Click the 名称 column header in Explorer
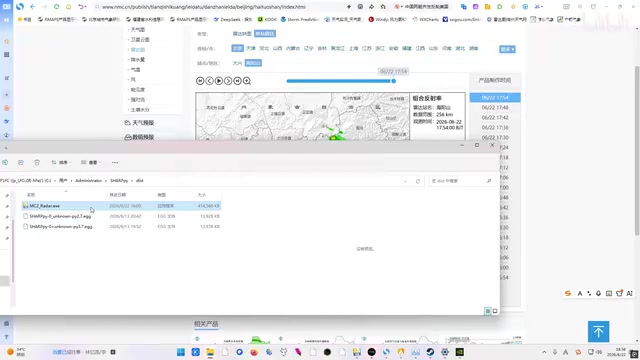The image size is (640, 360). 31,195
